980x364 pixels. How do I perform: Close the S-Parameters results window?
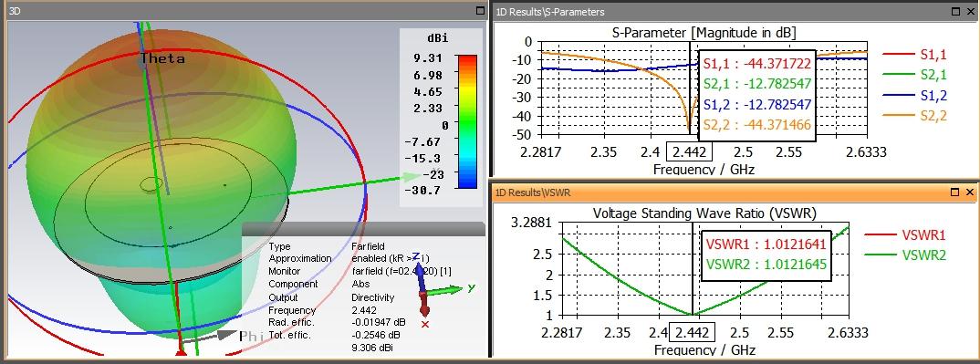tap(970, 11)
